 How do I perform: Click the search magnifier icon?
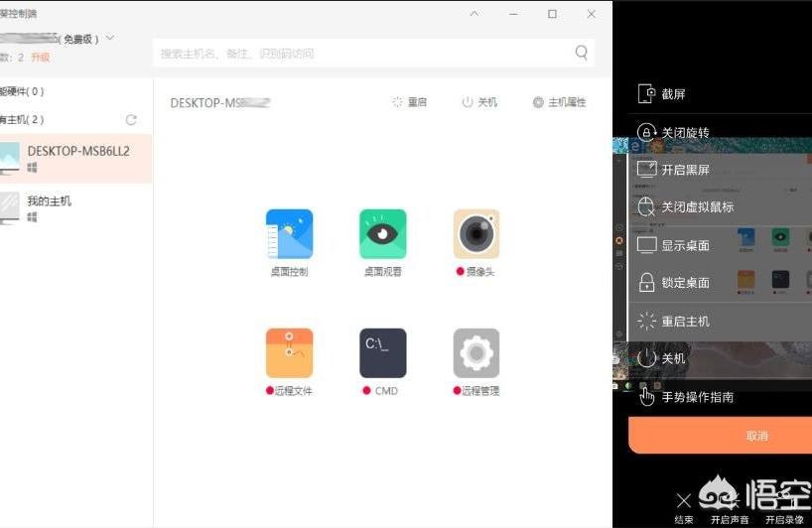(x=582, y=53)
